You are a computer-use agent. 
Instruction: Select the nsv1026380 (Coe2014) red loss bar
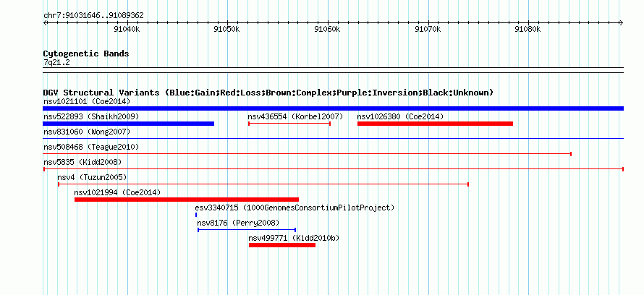coord(436,124)
